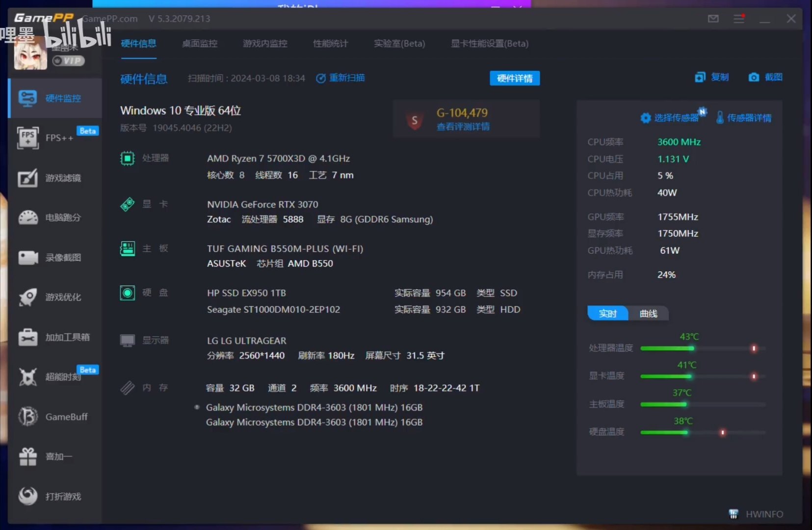The height and width of the screenshot is (530, 812).
Task: Switch to the 显卡性能设置(Beta) tab
Action: tap(490, 44)
